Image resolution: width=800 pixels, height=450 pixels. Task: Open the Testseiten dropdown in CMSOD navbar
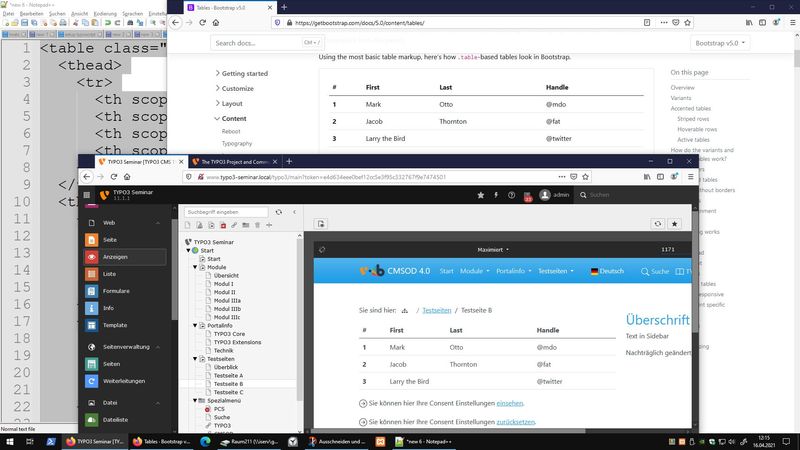pyautogui.click(x=556, y=271)
